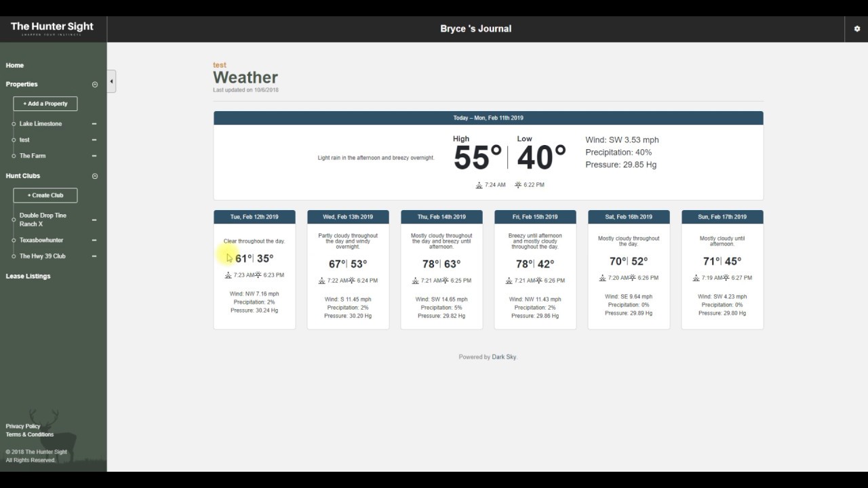868x488 pixels.
Task: Go to Home in the sidebar
Action: (x=15, y=66)
